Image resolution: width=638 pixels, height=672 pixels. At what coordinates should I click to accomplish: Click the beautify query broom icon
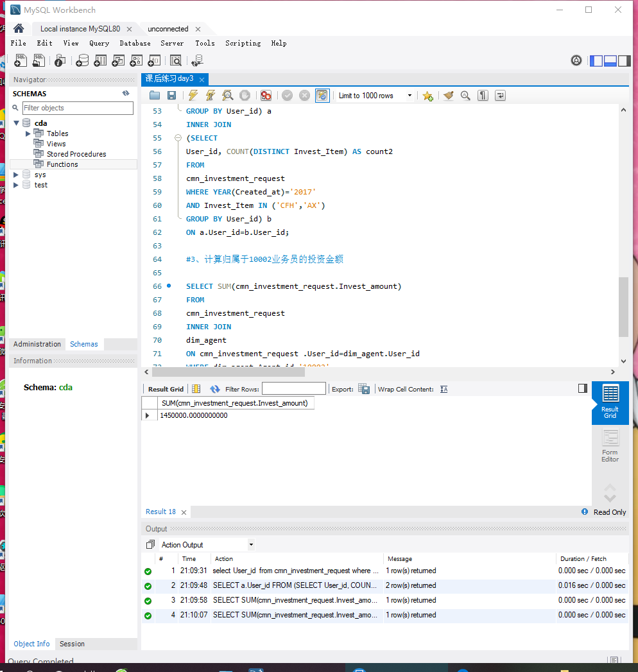[x=448, y=96]
